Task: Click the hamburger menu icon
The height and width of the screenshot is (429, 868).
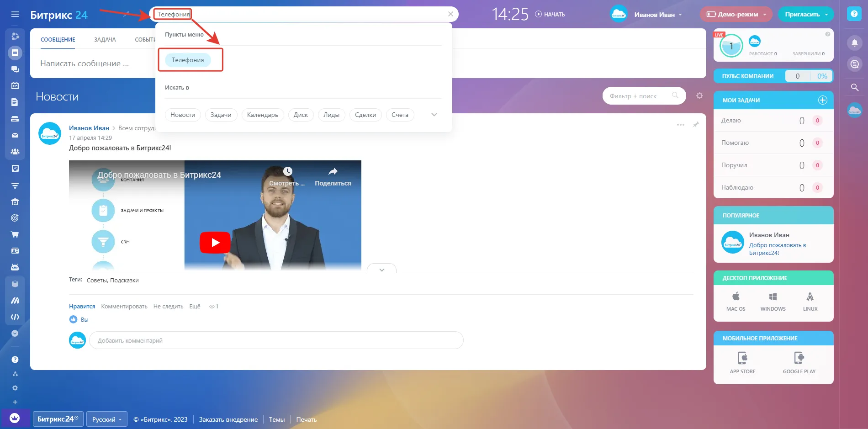Action: tap(15, 14)
